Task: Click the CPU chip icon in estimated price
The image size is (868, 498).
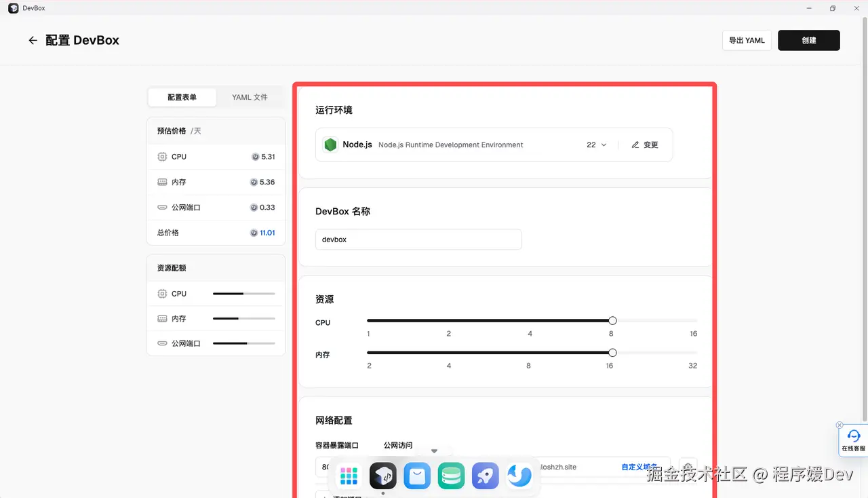Action: 162,157
